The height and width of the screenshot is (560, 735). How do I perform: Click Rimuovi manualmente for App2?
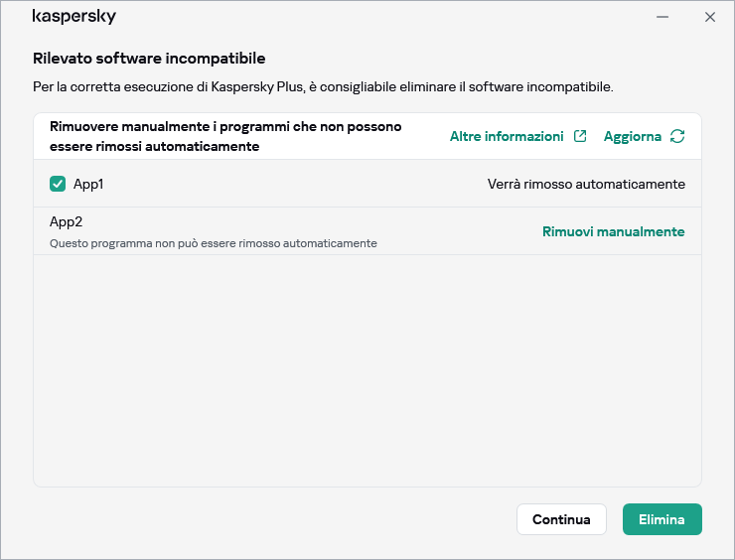click(x=613, y=231)
